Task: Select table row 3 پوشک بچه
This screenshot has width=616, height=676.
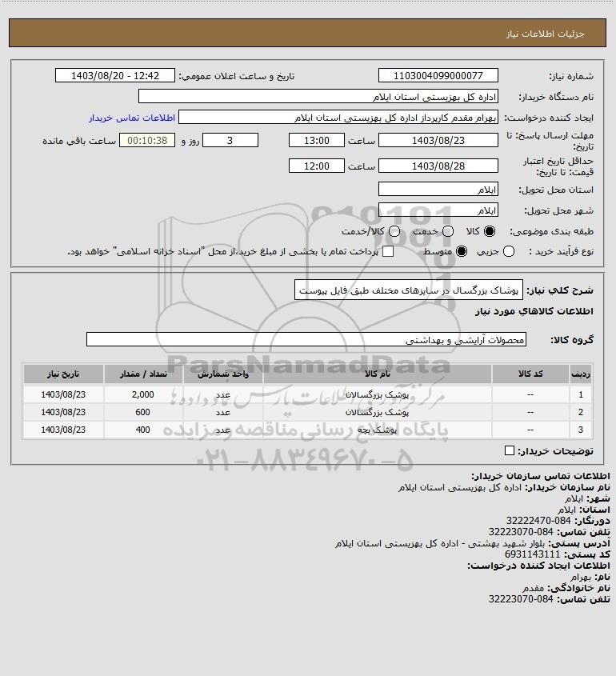Action: coord(307,430)
